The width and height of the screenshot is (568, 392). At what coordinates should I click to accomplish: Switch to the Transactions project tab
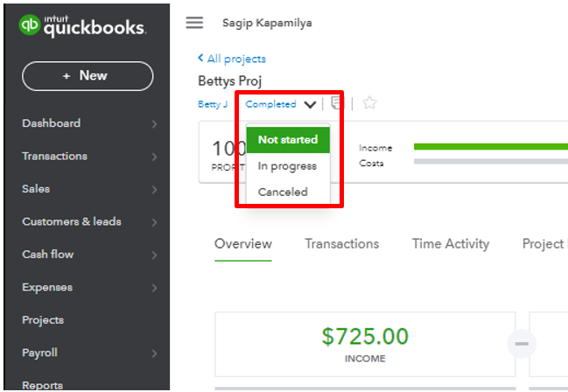tap(342, 244)
